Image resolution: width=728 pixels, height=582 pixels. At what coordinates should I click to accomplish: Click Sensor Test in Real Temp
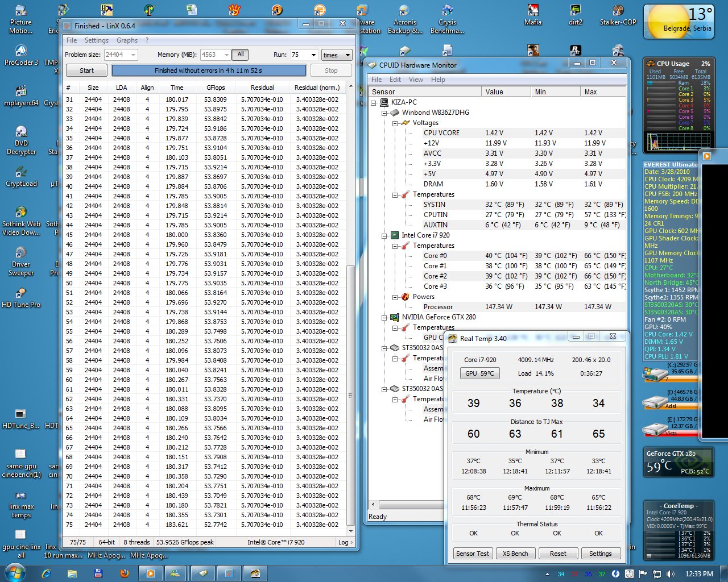[473, 554]
